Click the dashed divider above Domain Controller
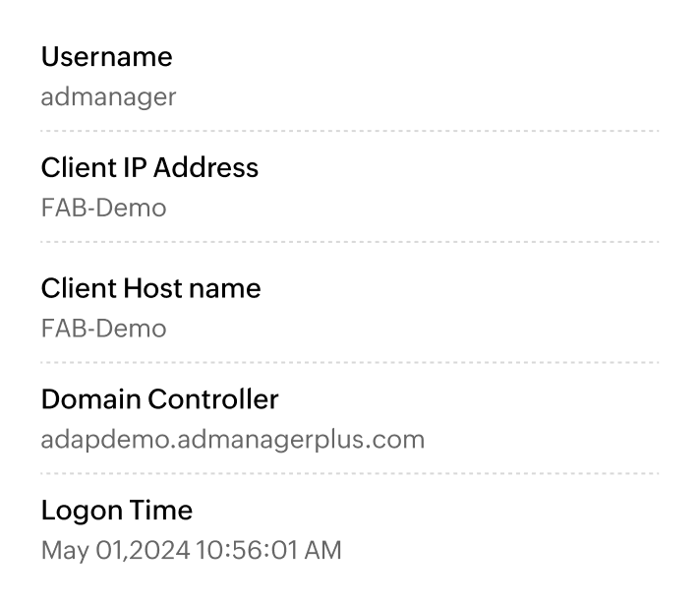This screenshot has width=700, height=605. pos(349,362)
